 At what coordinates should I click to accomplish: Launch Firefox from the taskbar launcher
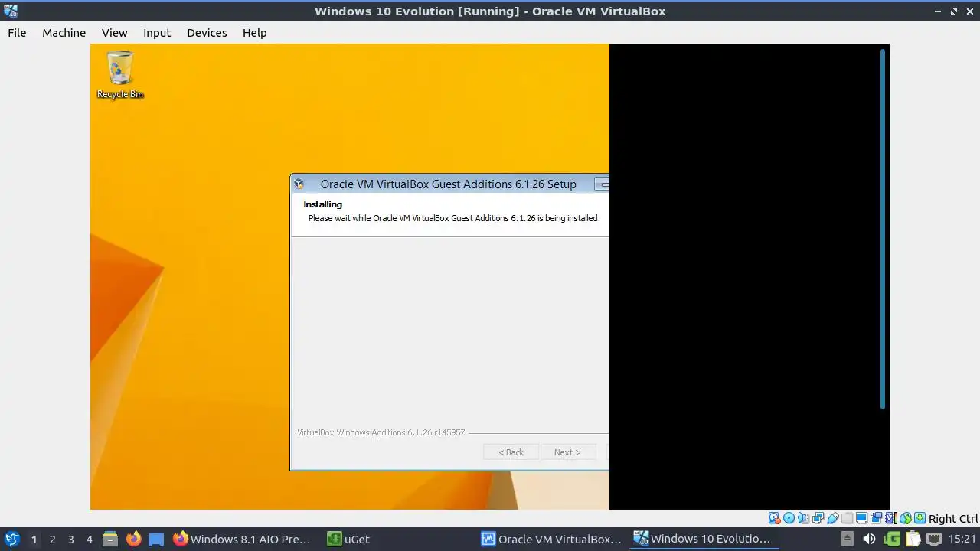point(133,539)
